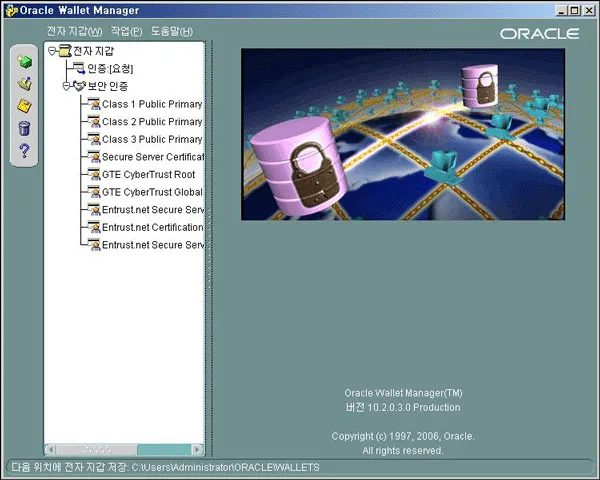
Task: Collapse the 전자 지갑 root tree node
Action: coord(52,51)
